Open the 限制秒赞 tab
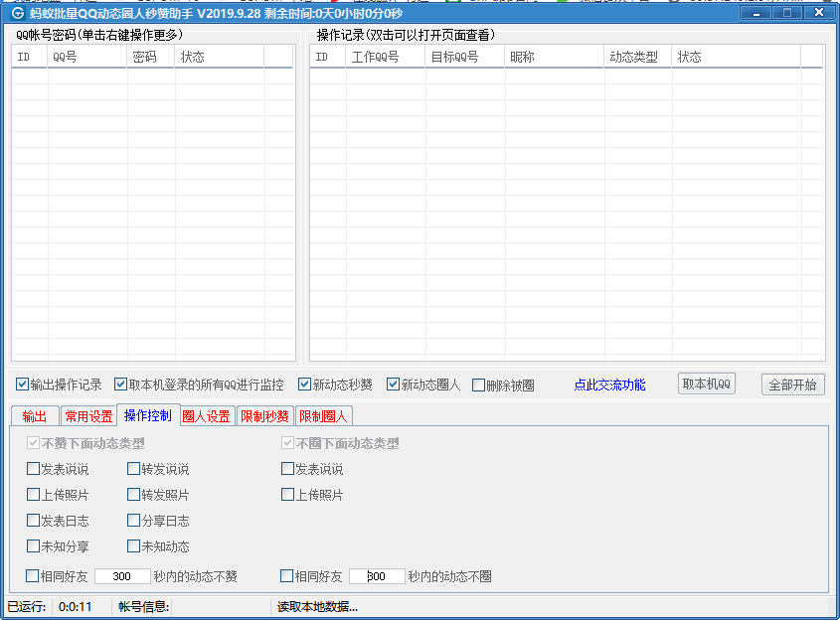Viewport: 840px width, 620px height. [x=264, y=416]
